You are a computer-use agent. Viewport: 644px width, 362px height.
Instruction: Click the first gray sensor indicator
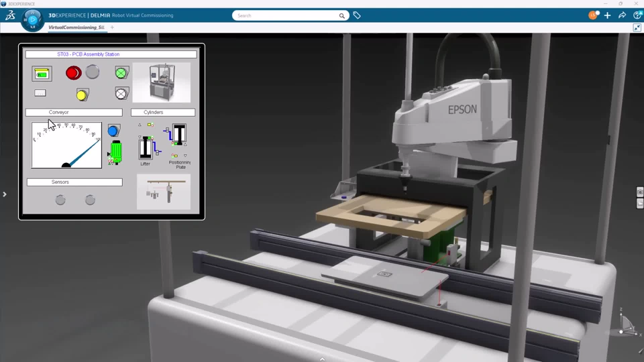pyautogui.click(x=60, y=200)
